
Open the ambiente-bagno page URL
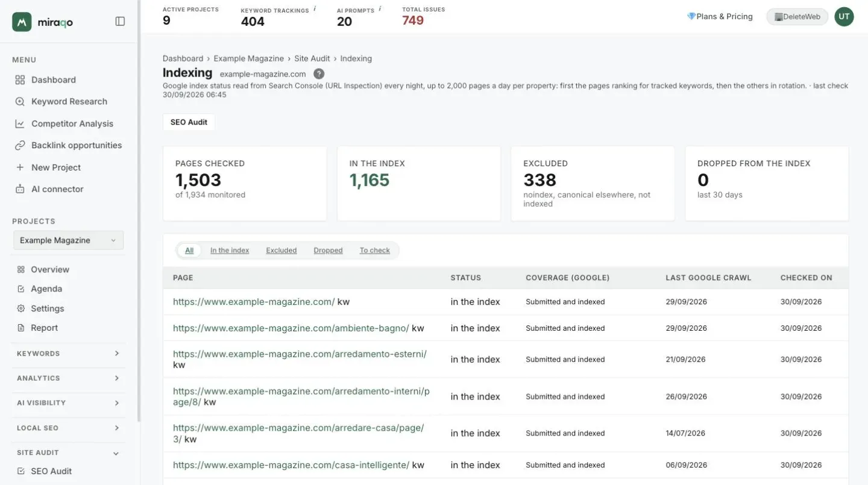pyautogui.click(x=291, y=328)
